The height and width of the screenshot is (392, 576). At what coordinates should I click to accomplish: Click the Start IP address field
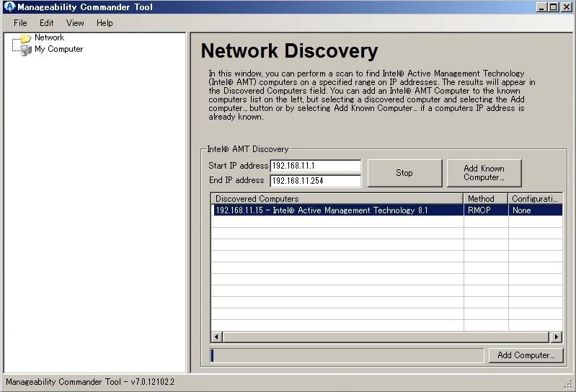pyautogui.click(x=316, y=166)
